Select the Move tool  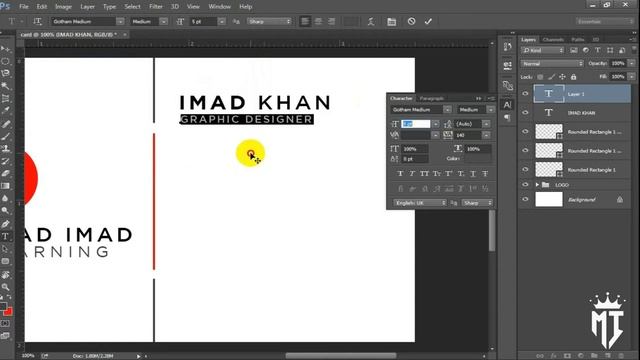5,49
